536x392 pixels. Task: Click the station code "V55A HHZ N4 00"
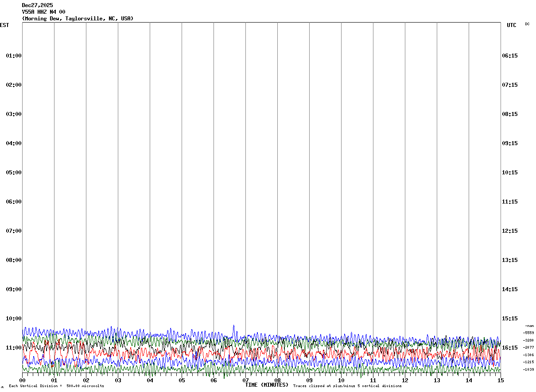coord(43,12)
